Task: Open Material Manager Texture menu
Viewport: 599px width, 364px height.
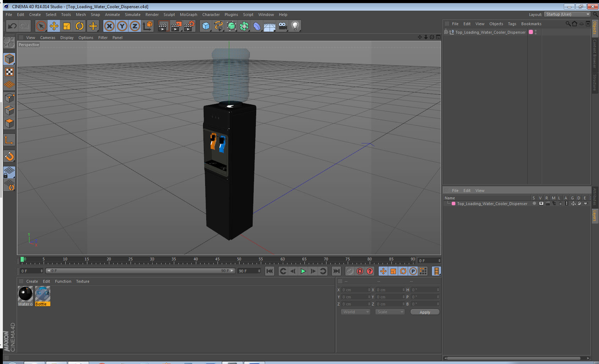Action: [x=83, y=281]
